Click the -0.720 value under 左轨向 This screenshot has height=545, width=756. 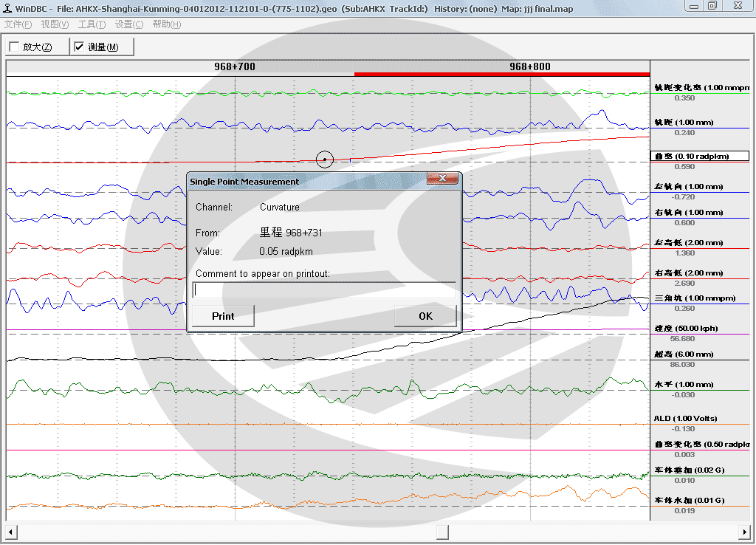(x=683, y=197)
